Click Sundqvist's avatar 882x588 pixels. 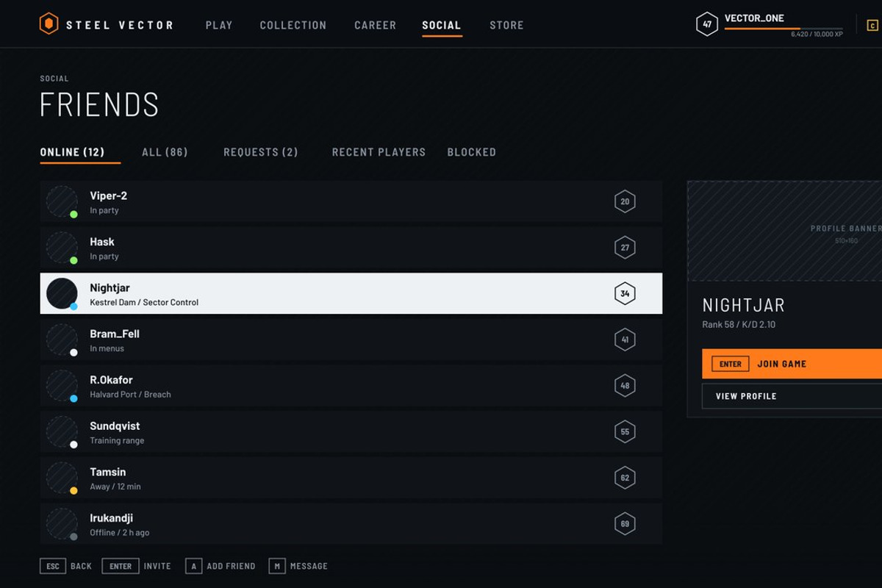click(x=62, y=431)
